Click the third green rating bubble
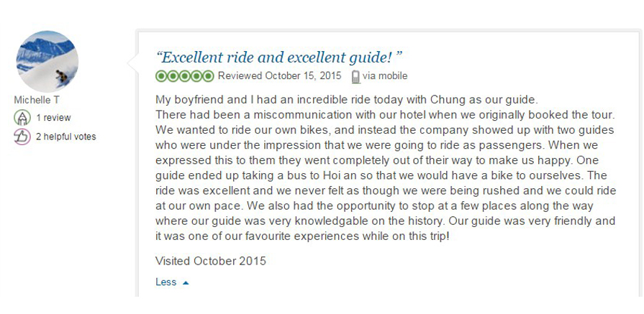 pyautogui.click(x=185, y=76)
